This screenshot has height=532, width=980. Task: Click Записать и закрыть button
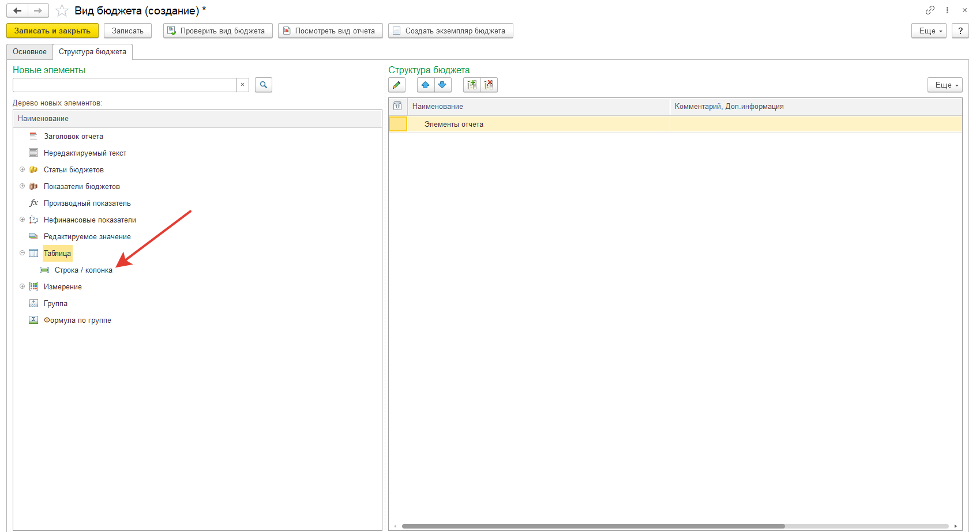point(52,31)
